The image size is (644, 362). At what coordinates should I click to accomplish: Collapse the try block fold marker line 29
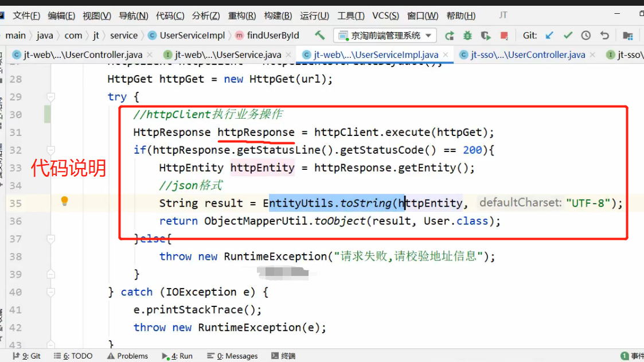51,97
